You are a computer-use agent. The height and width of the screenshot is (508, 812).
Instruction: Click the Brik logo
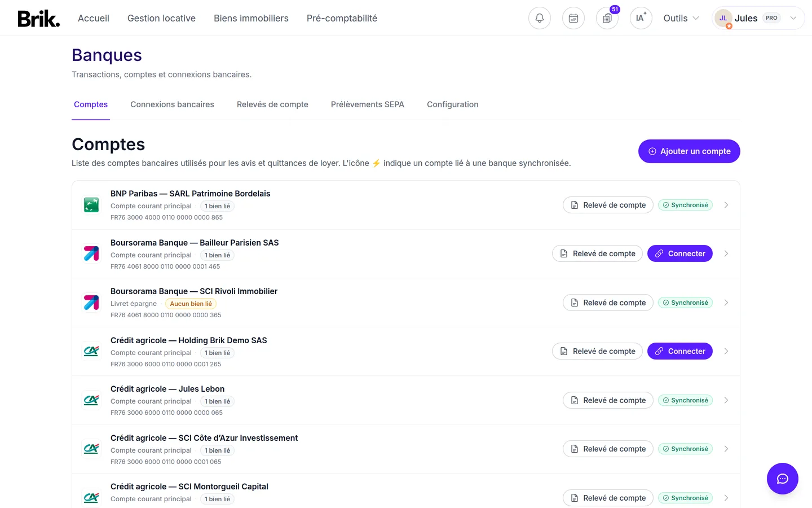coord(38,19)
